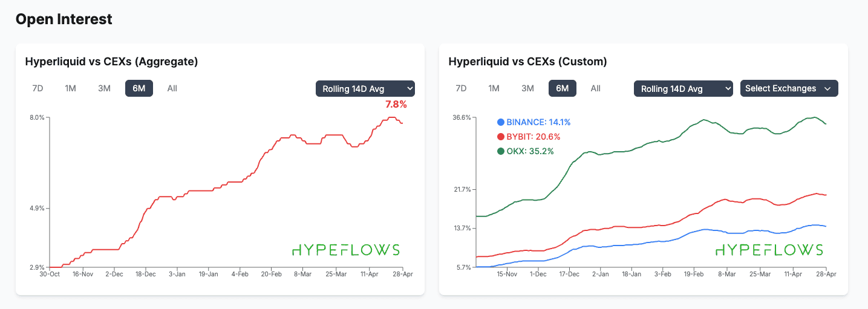This screenshot has width=868, height=309.
Task: Show All time range in Custom chart
Action: (596, 88)
